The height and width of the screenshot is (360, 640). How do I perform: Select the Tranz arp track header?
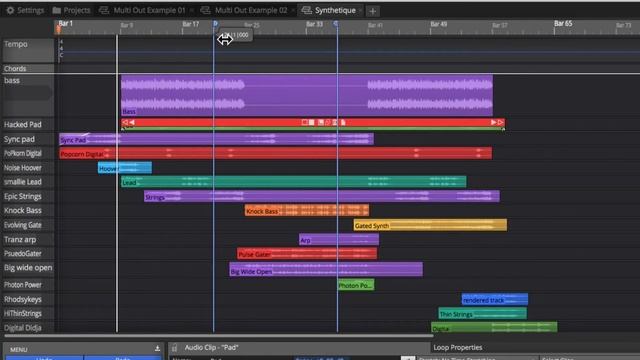pos(28,240)
